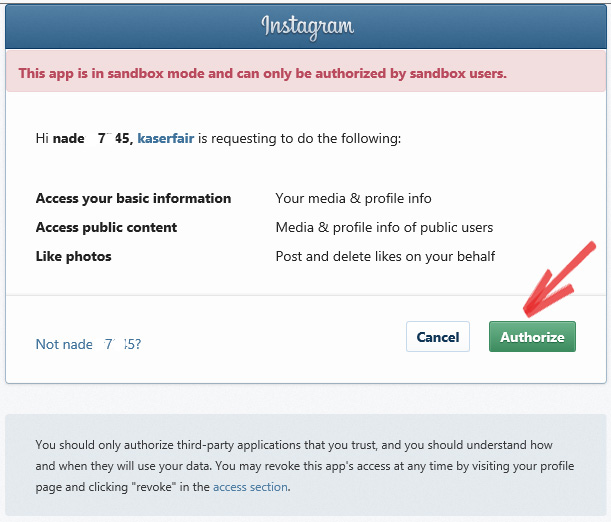The height and width of the screenshot is (522, 611).
Task: Click "Media & profile info of public users" text
Action: pos(384,227)
